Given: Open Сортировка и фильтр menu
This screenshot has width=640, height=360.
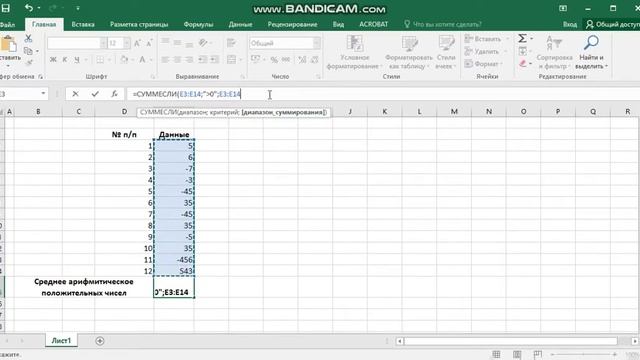Looking at the screenshot, I should (554, 52).
